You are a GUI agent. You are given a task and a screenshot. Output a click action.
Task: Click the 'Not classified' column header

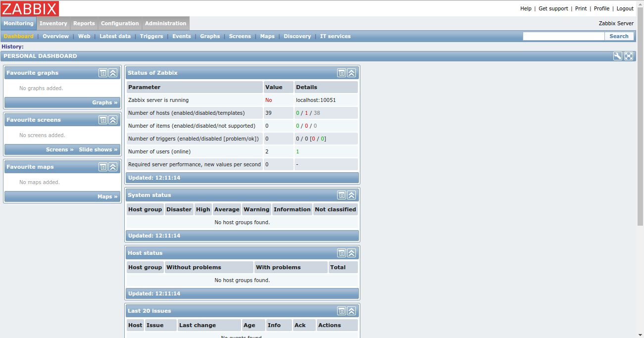click(336, 209)
